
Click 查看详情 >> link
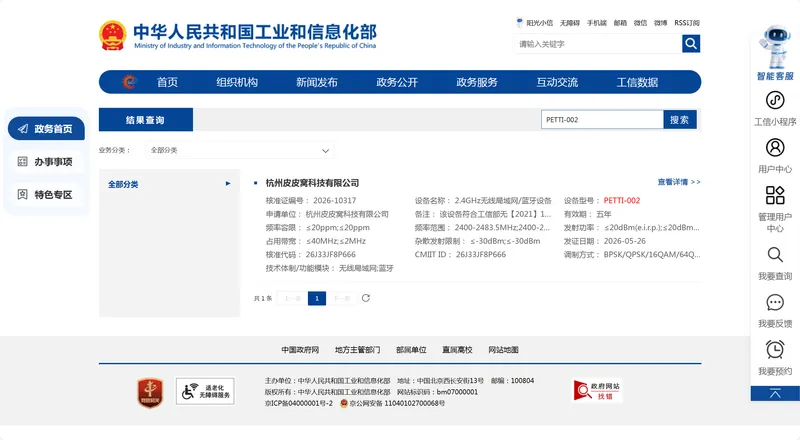[679, 182]
